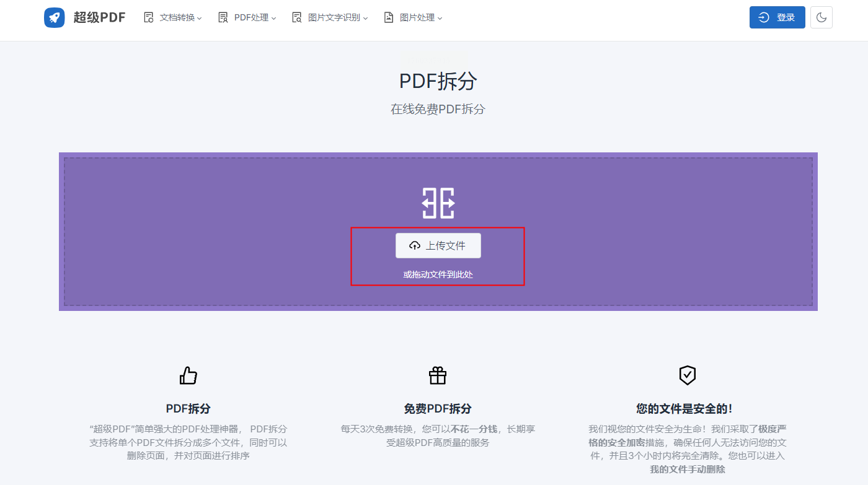Toggle dark mode with the moon button

click(821, 17)
